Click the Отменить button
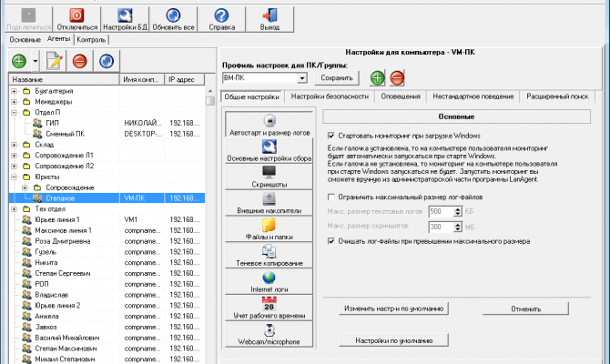 click(x=525, y=308)
